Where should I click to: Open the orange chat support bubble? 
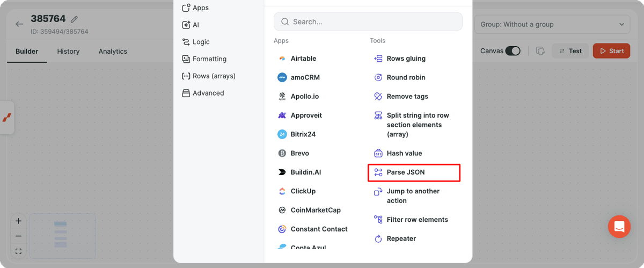619,226
